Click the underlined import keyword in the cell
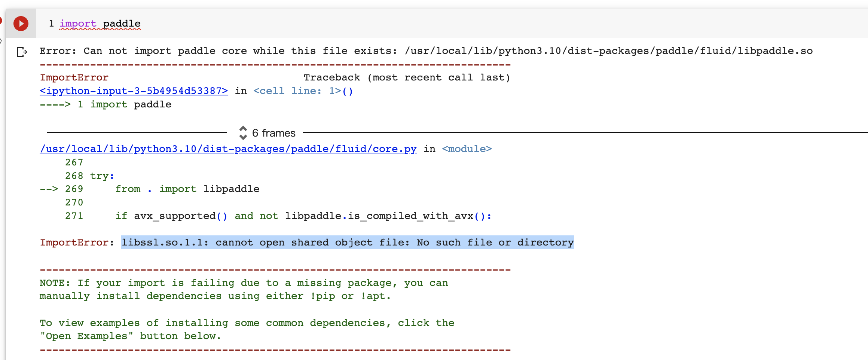The image size is (868, 360). click(x=78, y=23)
